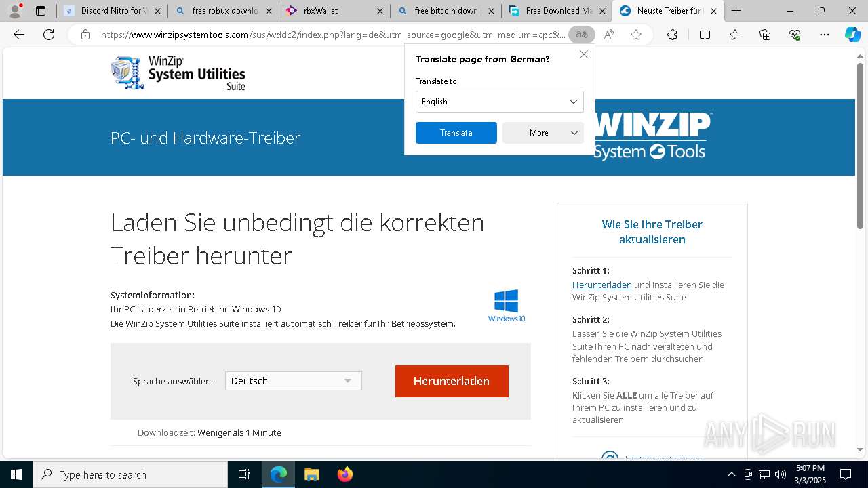
Task: Switch to the Discord Nitro tab
Action: (x=113, y=11)
